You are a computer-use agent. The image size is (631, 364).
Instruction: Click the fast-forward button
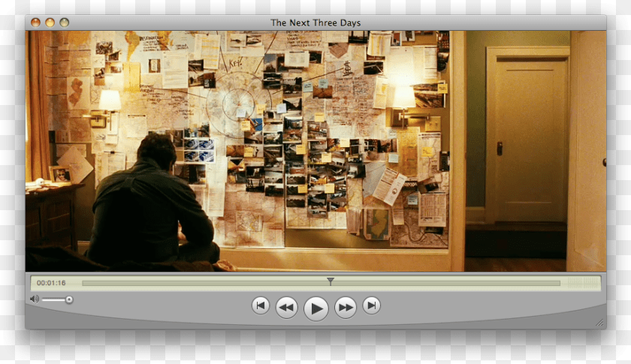coord(346,308)
